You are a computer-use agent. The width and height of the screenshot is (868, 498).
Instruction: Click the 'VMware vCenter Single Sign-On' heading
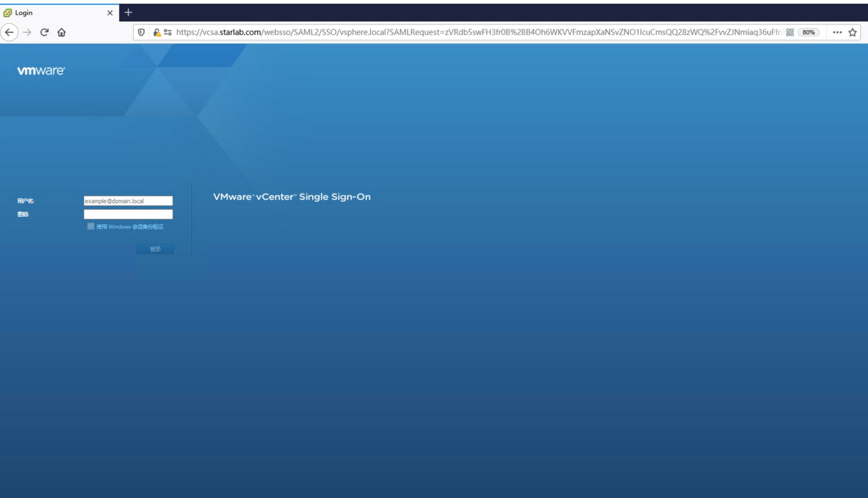pyautogui.click(x=292, y=197)
